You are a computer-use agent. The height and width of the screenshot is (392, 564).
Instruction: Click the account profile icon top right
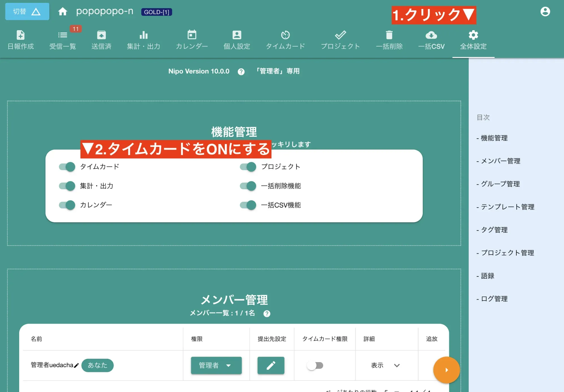[545, 11]
